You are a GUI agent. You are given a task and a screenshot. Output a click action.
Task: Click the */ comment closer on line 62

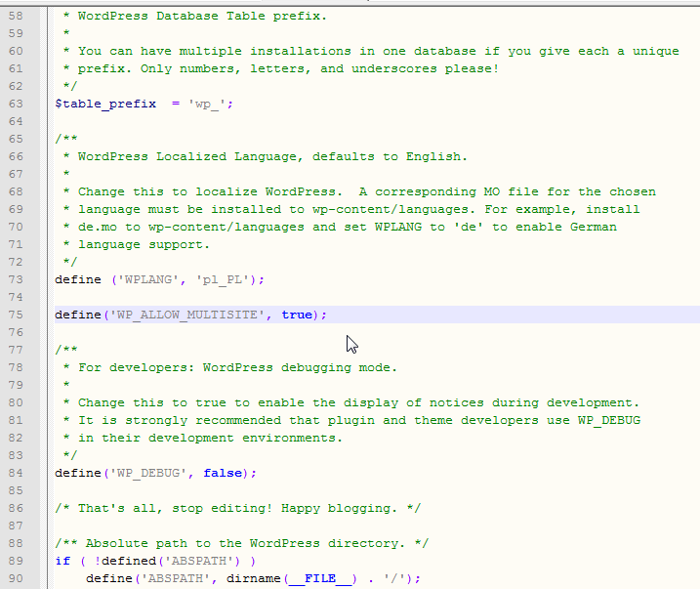tap(70, 86)
